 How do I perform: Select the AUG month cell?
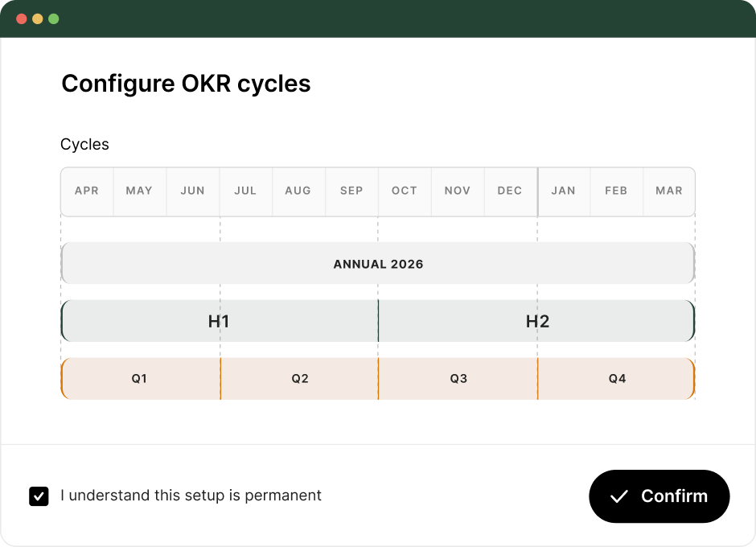(x=299, y=191)
